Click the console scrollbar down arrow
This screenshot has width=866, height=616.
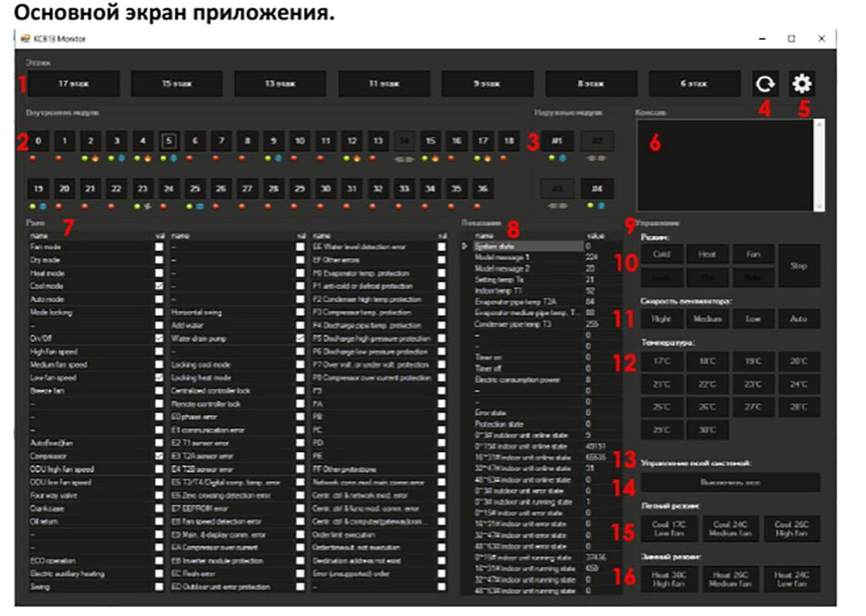coord(820,206)
